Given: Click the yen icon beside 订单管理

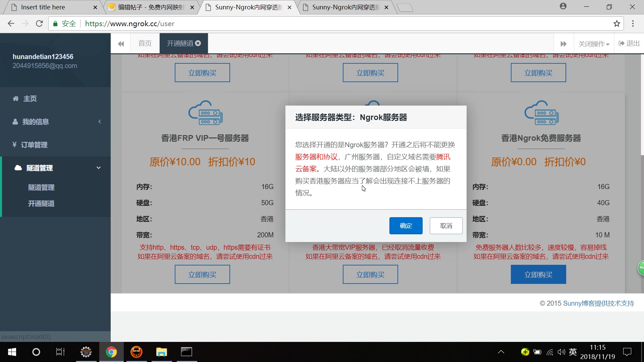Looking at the screenshot, I should 14,144.
